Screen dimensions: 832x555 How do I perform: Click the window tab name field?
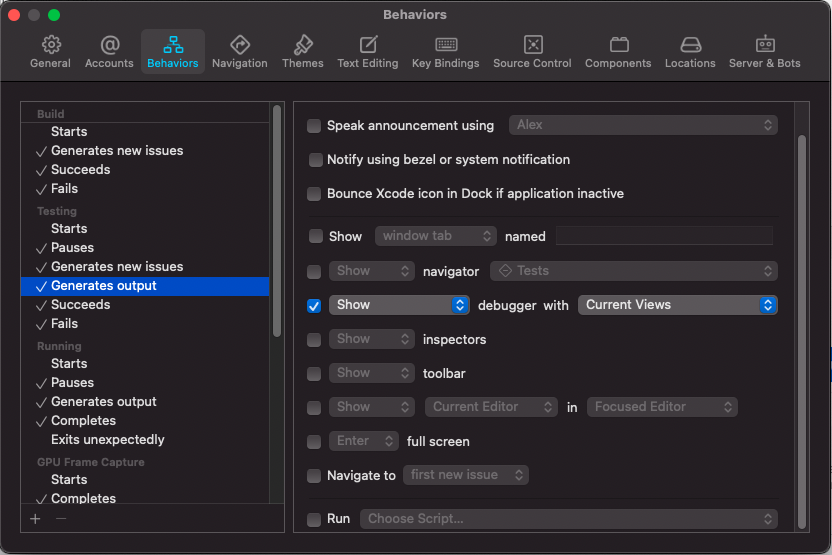click(664, 236)
